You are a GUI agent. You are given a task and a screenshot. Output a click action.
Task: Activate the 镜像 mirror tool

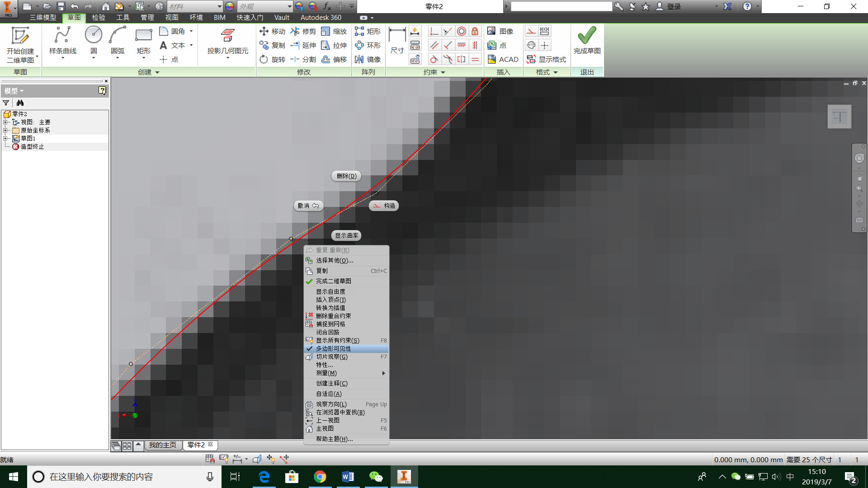[368, 59]
